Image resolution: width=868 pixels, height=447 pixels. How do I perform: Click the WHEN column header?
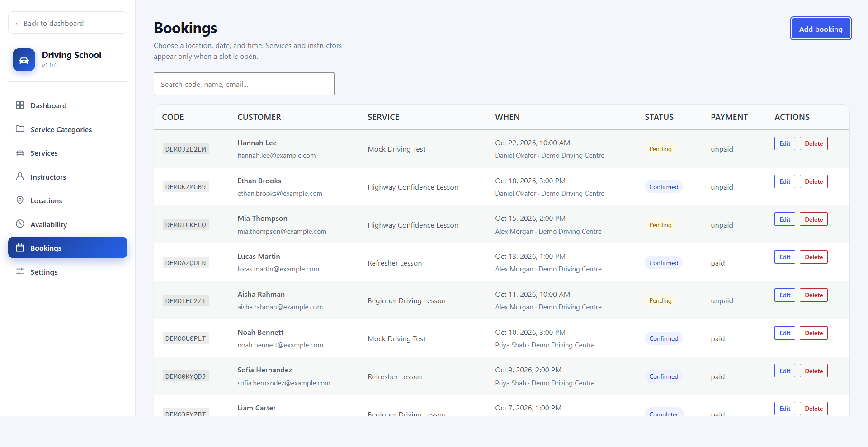click(507, 117)
